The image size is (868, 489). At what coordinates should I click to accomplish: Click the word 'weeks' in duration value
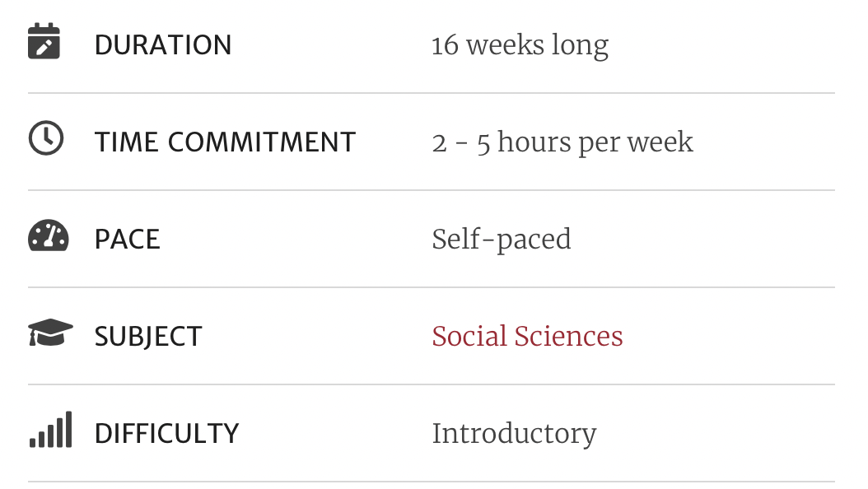(x=505, y=45)
